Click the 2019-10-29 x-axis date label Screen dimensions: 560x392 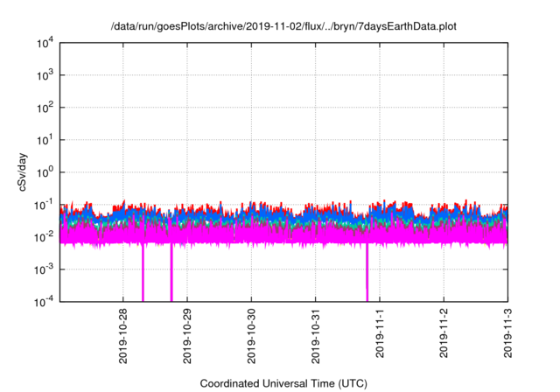pos(187,336)
